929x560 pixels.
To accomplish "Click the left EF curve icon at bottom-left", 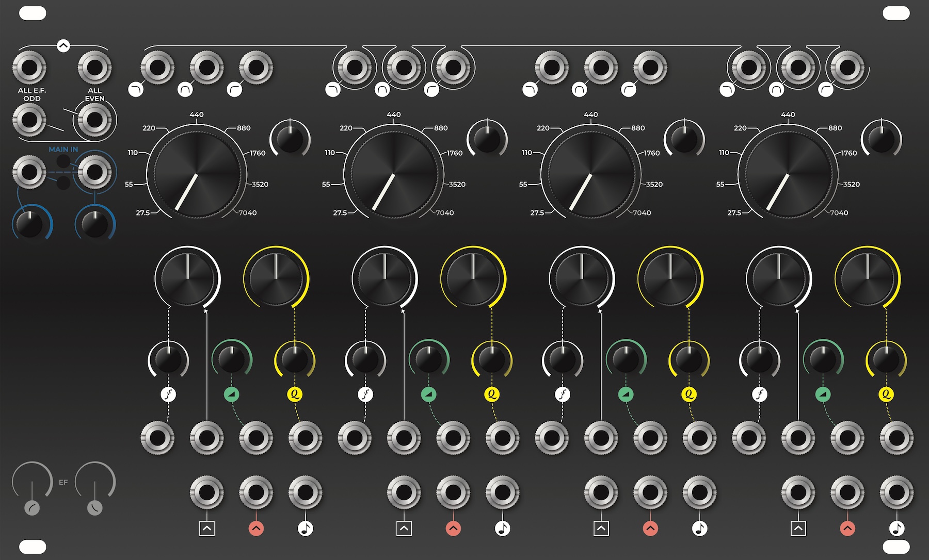I will click(x=32, y=508).
